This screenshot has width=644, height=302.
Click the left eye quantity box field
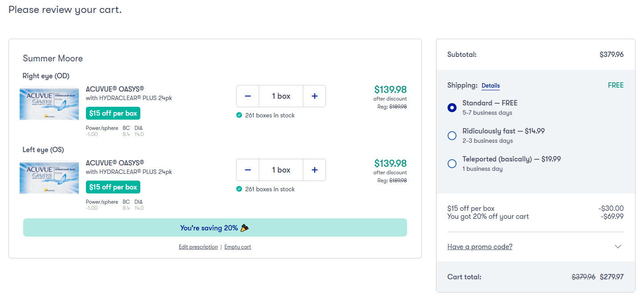point(281,170)
